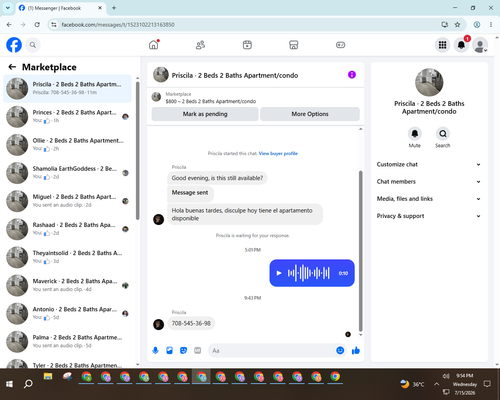Seek within the audio clip waveform
Image resolution: width=500 pixels, height=400 pixels.
tap(309, 273)
